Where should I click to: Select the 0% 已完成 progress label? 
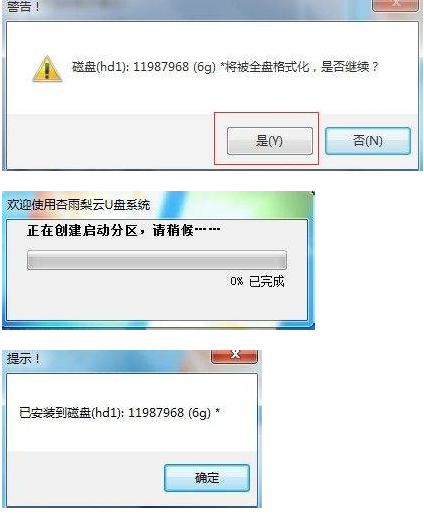pos(257,281)
